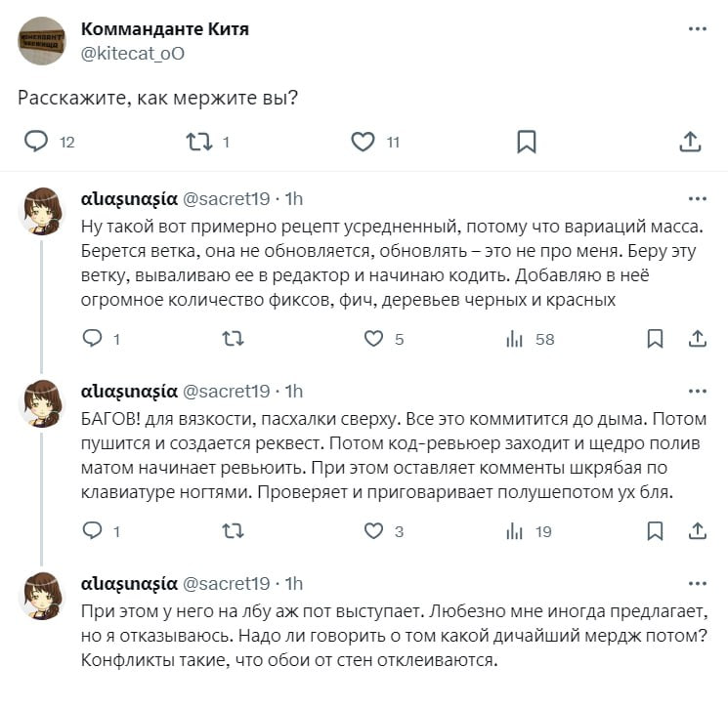Open more options on the main tweet
Image resolution: width=728 pixels, height=709 pixels.
[697, 29]
